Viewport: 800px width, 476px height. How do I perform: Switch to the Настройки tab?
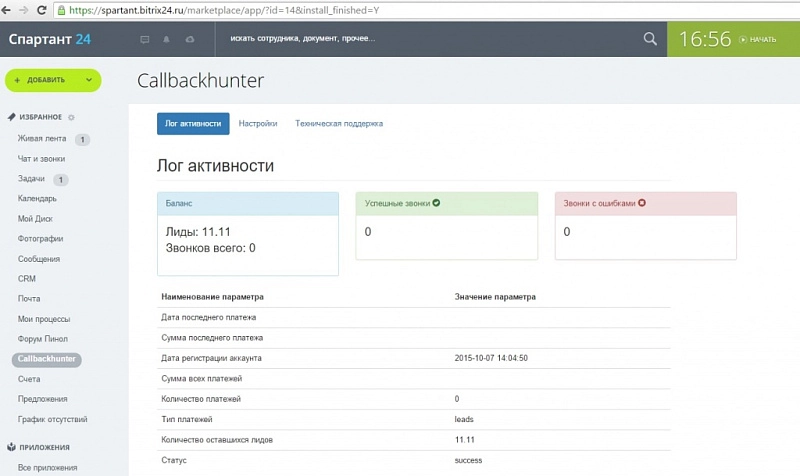coord(258,124)
